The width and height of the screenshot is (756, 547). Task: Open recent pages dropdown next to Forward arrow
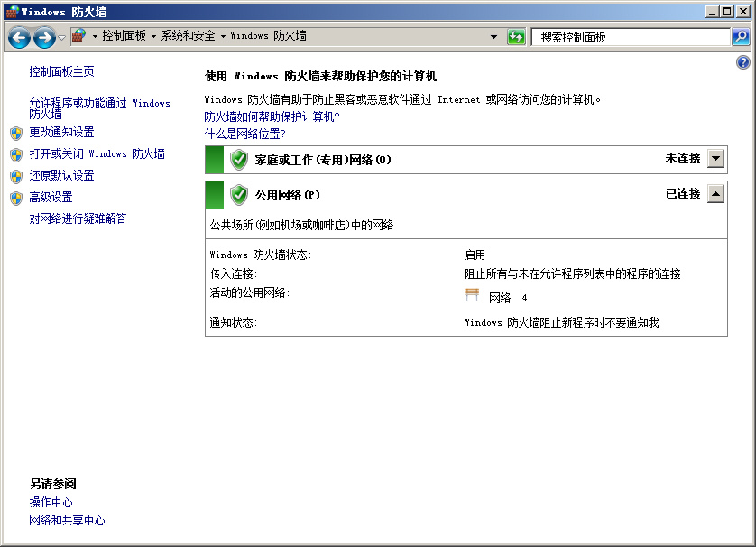[x=61, y=37]
